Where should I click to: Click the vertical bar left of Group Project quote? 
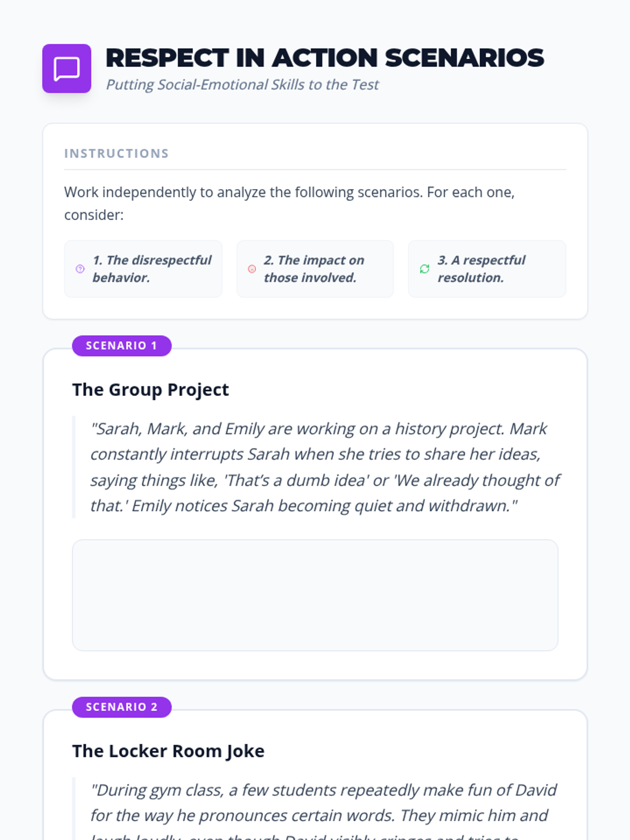[74, 467]
